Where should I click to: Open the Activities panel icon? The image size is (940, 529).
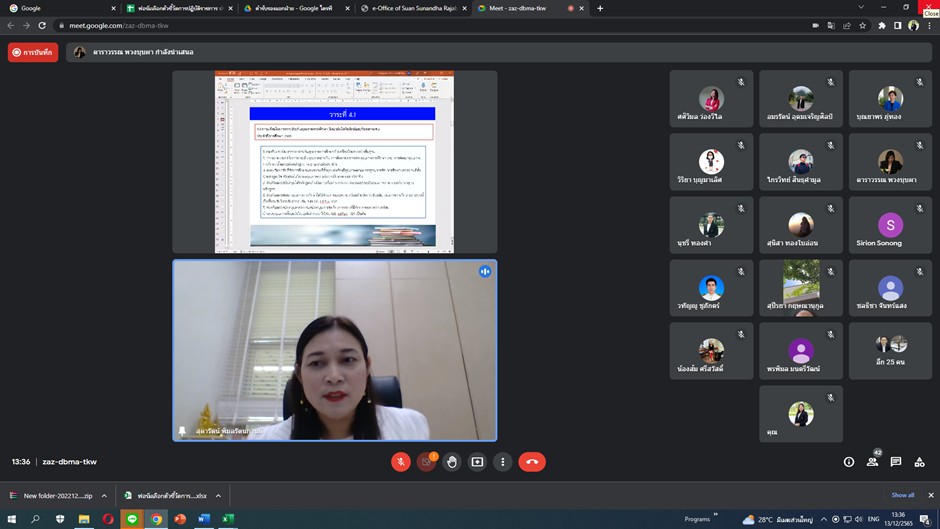point(919,462)
